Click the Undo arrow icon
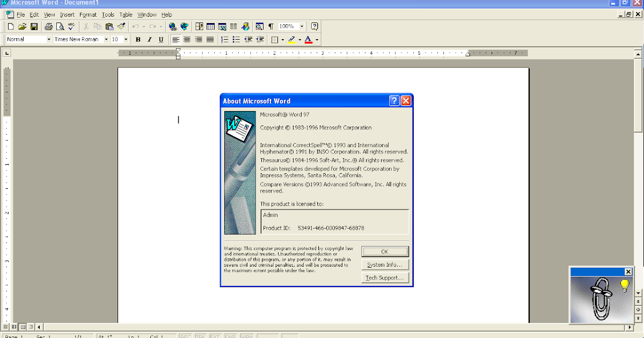The width and height of the screenshot is (644, 338). [x=136, y=26]
